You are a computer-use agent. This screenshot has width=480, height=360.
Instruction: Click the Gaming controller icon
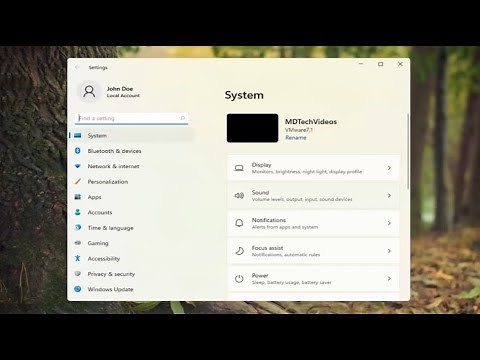pos(78,243)
